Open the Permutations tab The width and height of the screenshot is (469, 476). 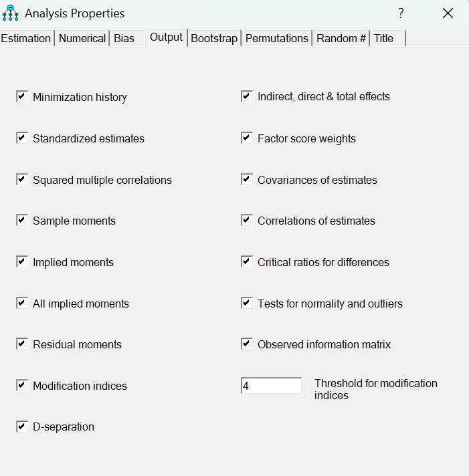(277, 39)
